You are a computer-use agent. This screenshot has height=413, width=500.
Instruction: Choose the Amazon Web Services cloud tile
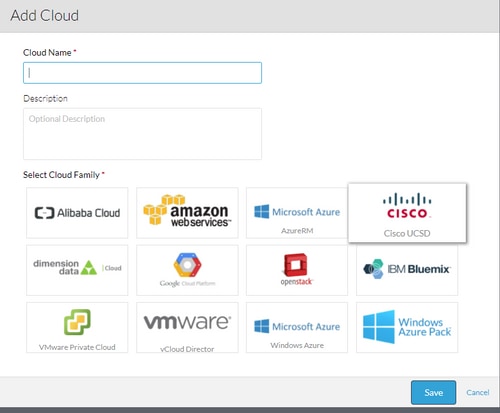187,213
